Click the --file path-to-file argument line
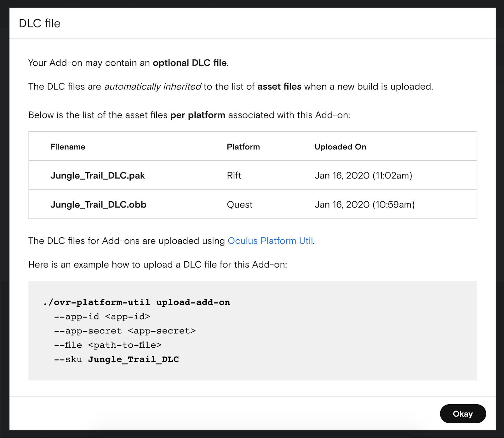Viewport: 504px width, 438px height. pos(108,345)
